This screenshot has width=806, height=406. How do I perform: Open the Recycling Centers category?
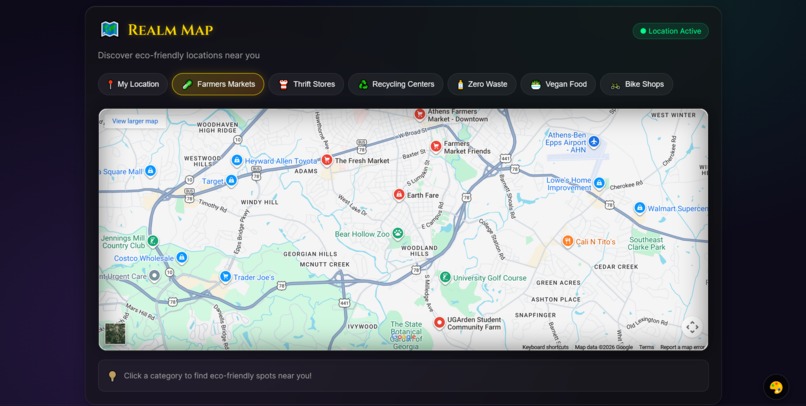point(395,84)
